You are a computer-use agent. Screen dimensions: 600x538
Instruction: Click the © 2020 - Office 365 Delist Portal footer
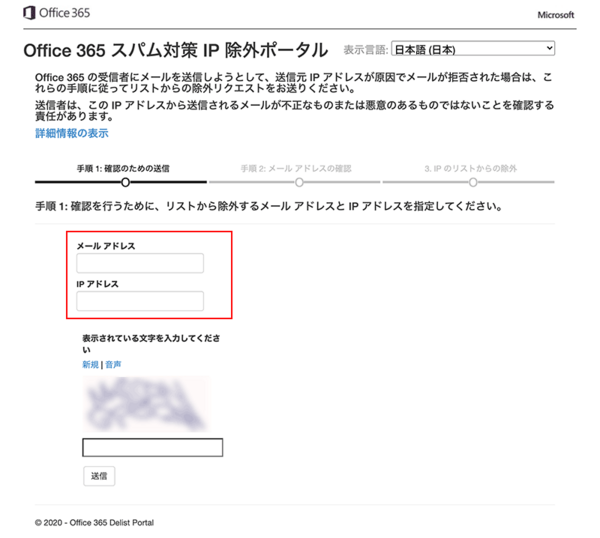(x=95, y=522)
